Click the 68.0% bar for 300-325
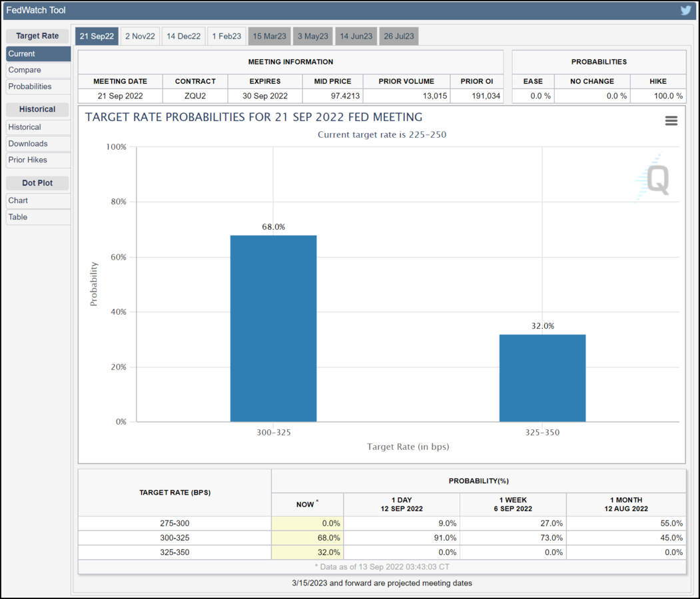Screen dimensions: 700x599 (273, 328)
